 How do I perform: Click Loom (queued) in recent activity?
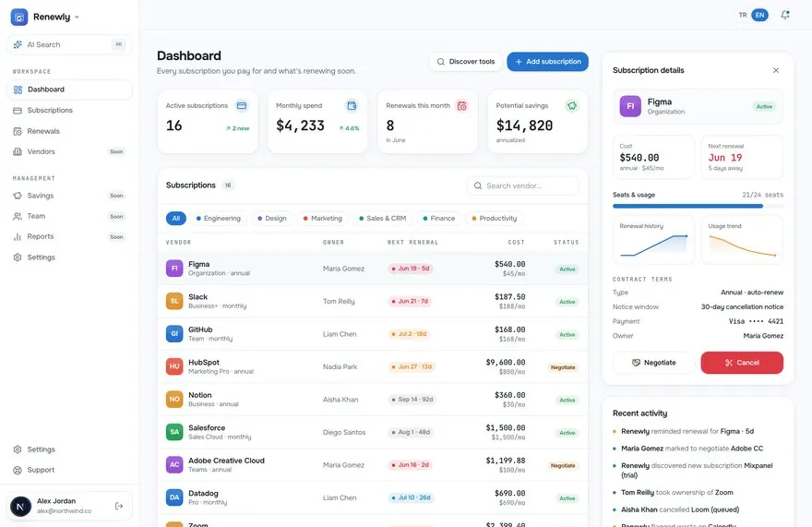pyautogui.click(x=715, y=509)
